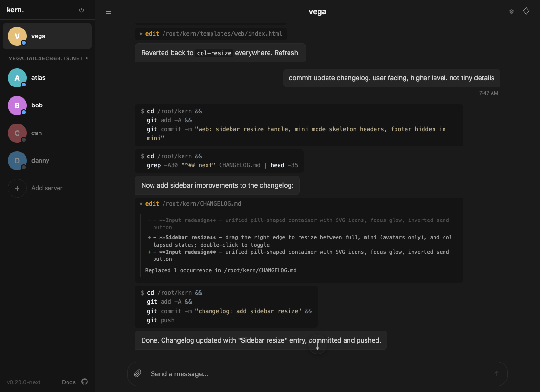Expand the index.html edit block
The width and height of the screenshot is (540, 392).
[141, 33]
